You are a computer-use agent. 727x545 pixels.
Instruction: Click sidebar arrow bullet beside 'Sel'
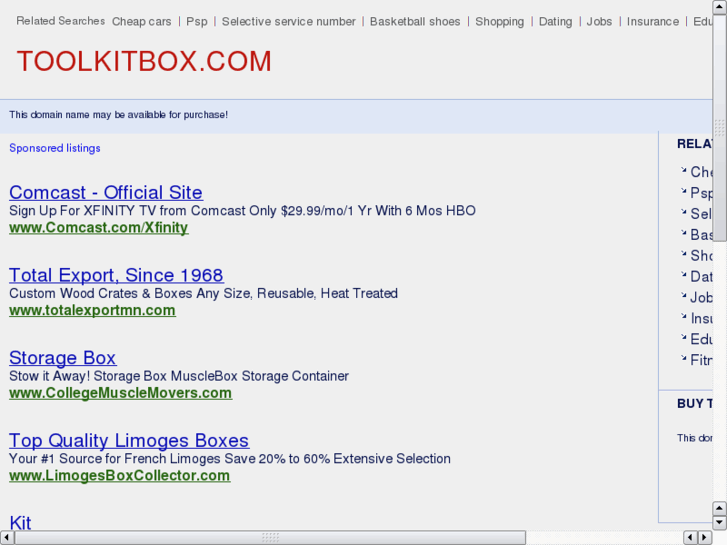[x=683, y=212]
